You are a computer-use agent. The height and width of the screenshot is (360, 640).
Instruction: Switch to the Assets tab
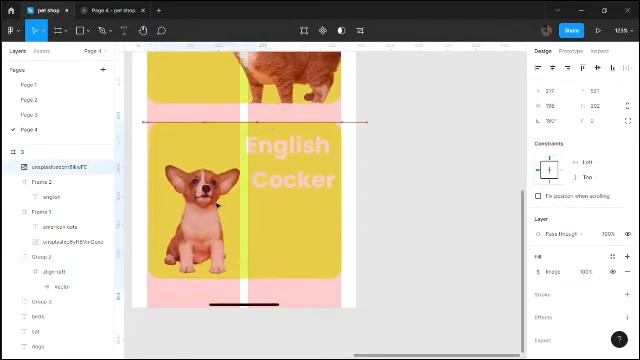click(41, 51)
